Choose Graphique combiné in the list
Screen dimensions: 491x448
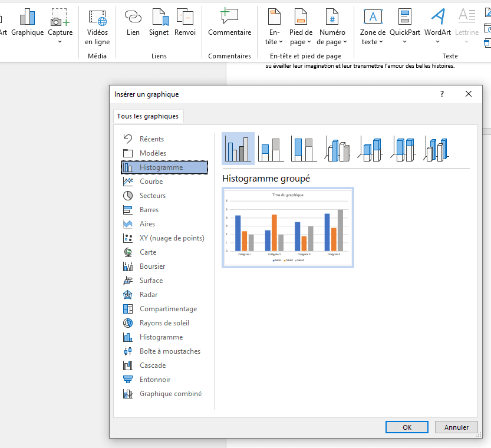(170, 394)
